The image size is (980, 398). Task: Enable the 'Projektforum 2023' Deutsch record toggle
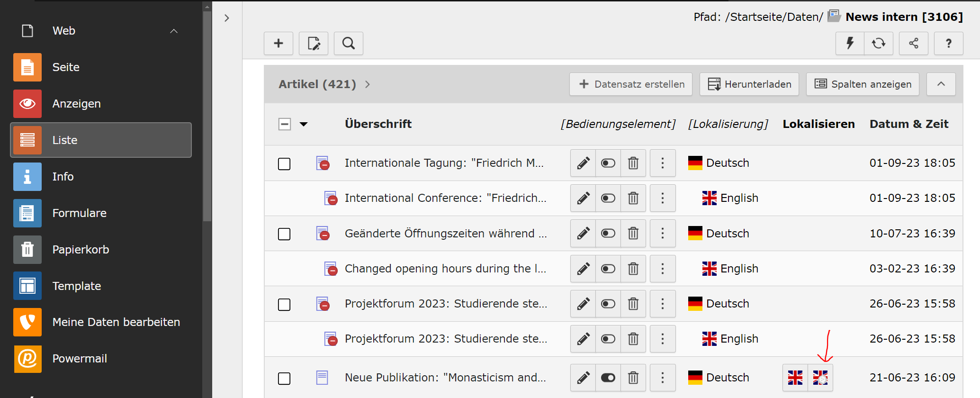coord(608,304)
